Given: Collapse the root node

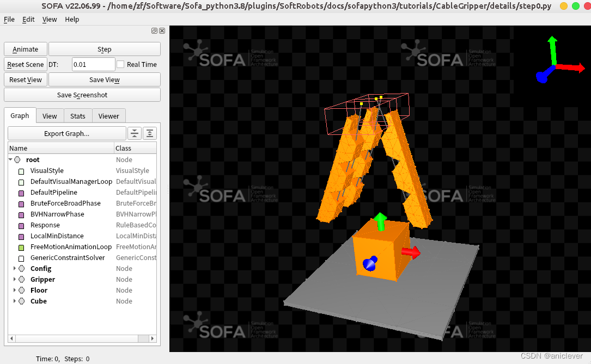Looking at the screenshot, I should [9, 159].
